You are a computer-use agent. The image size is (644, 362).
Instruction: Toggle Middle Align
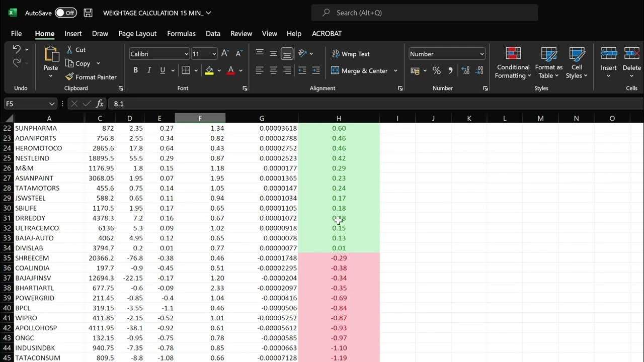tap(273, 53)
